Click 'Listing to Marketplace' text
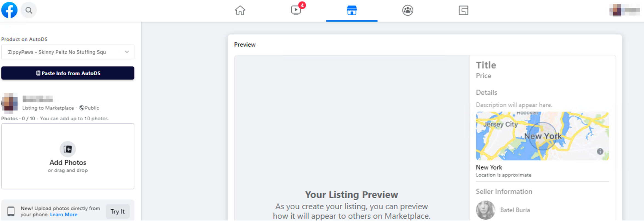Screen dimensions: 644x221 (48, 108)
